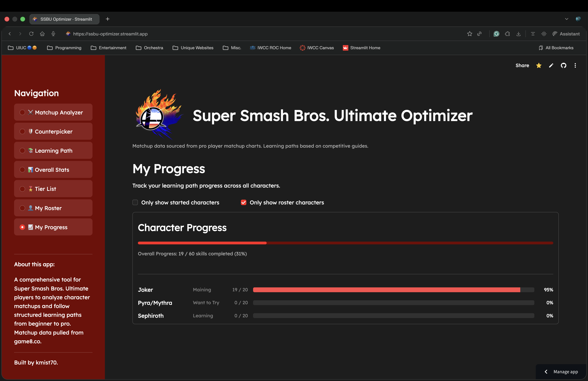Click the Smash ball flame logo

tap(159, 114)
